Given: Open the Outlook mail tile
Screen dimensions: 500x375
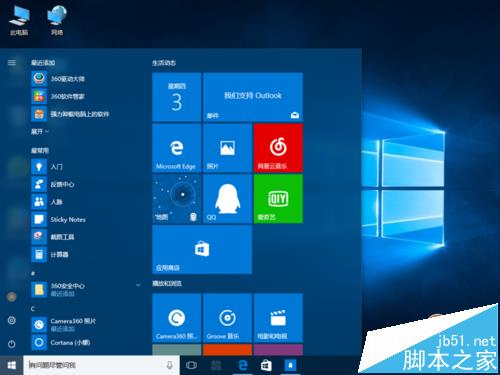Looking at the screenshot, I should [253, 97].
